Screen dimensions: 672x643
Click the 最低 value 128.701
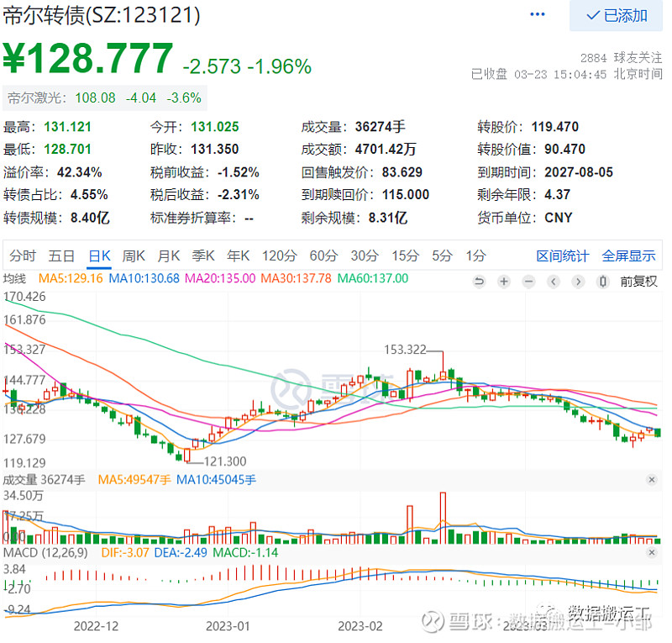coord(68,150)
